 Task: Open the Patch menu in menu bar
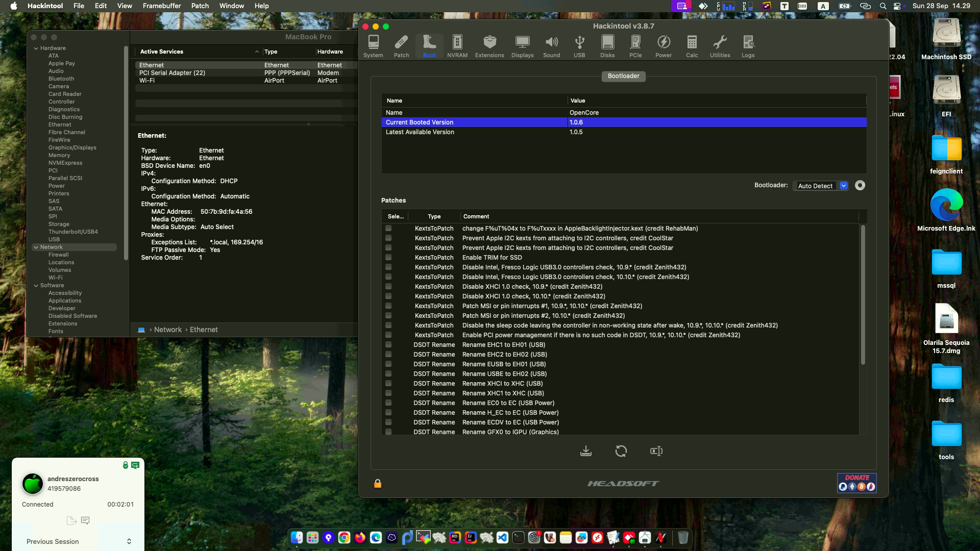pos(200,6)
